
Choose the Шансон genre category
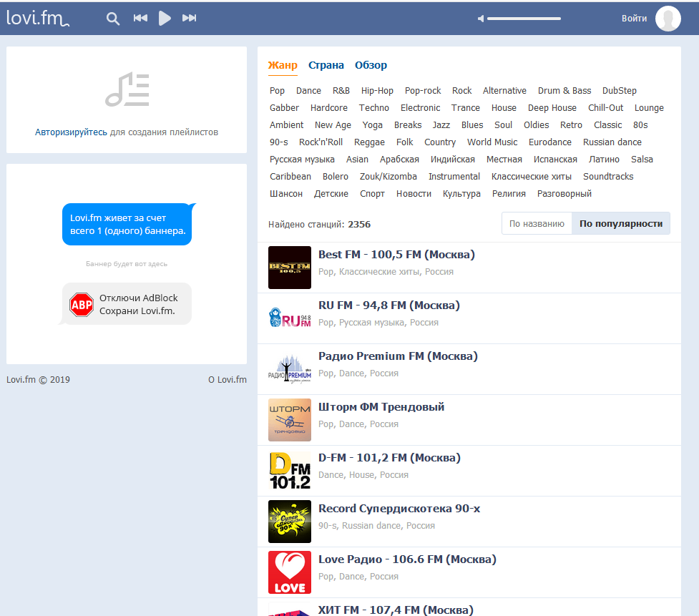coord(285,193)
